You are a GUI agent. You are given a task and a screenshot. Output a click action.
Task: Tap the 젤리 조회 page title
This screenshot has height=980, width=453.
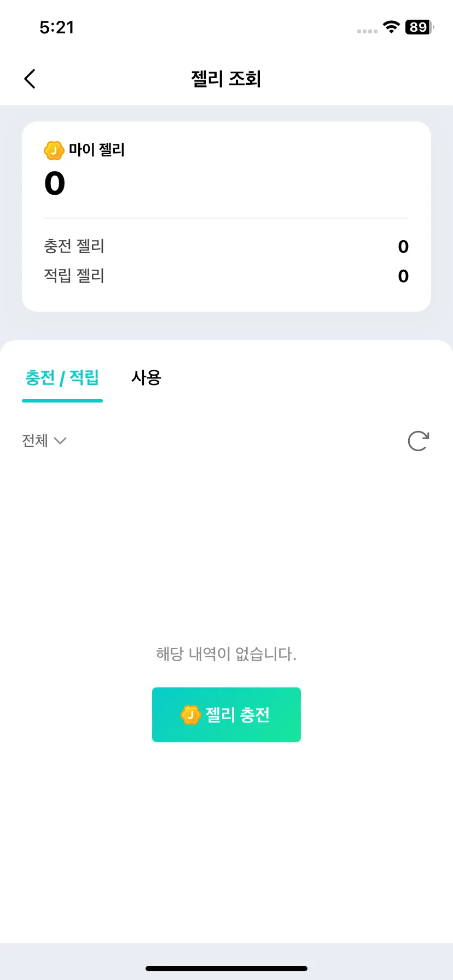pos(226,79)
